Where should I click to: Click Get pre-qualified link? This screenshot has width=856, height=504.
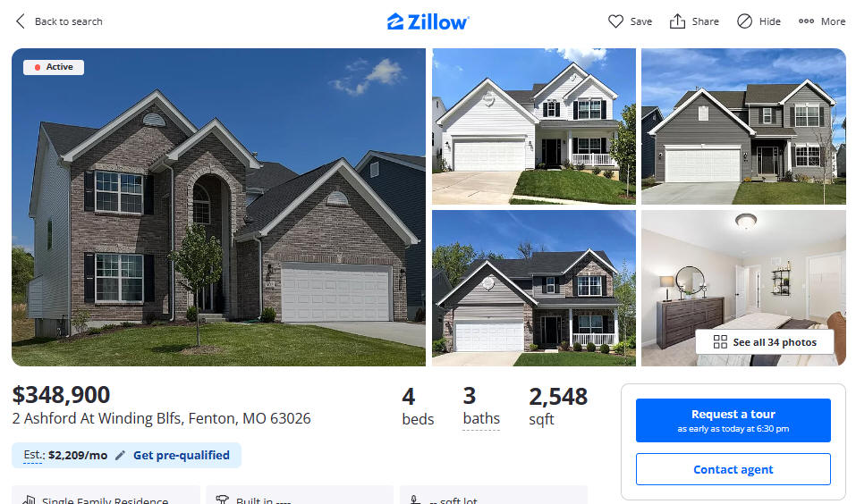182,455
